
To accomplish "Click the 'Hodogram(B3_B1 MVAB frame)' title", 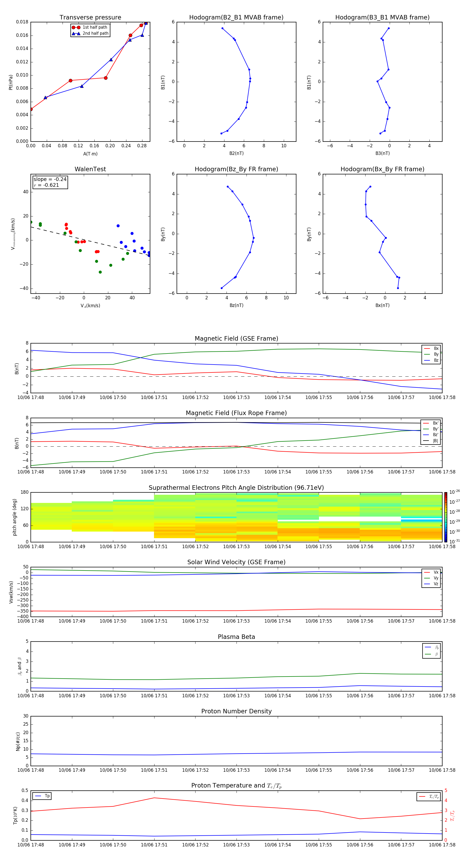I will [x=382, y=18].
